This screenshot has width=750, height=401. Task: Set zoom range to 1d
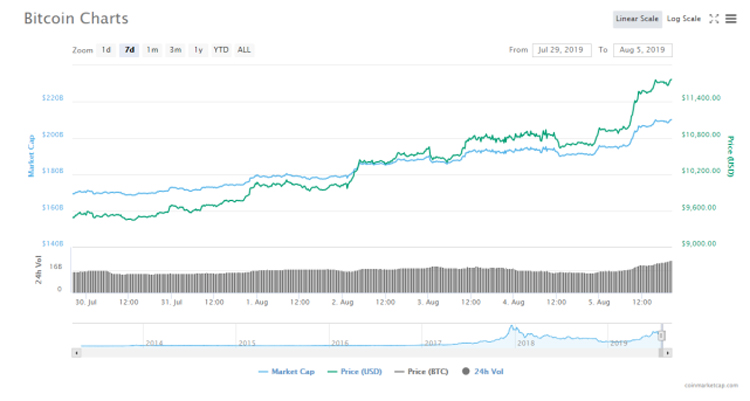coord(106,50)
